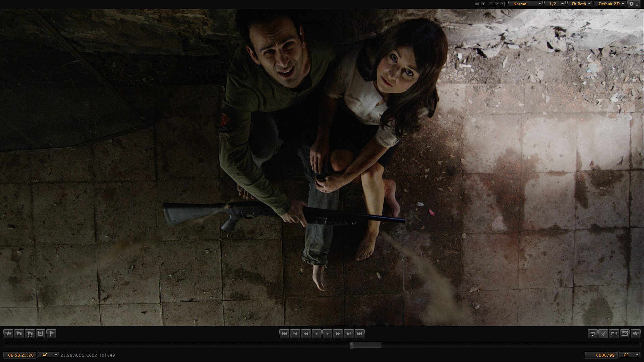Click the 09:58:25:20 timecode field
Image resolution: width=644 pixels, height=362 pixels.
pos(20,355)
